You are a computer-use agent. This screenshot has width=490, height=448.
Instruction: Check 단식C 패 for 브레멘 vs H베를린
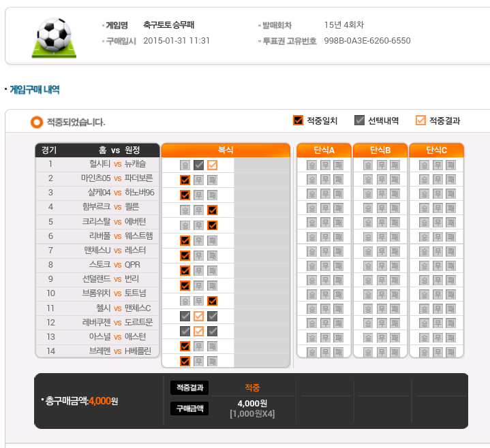tap(451, 351)
